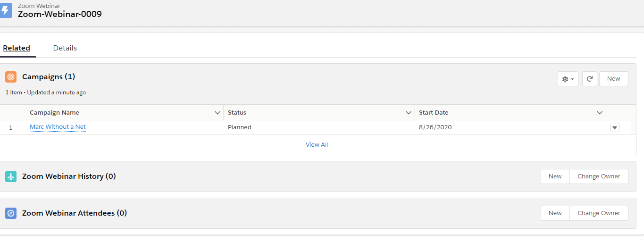Open Campaign Name column options chevron

pyautogui.click(x=217, y=113)
